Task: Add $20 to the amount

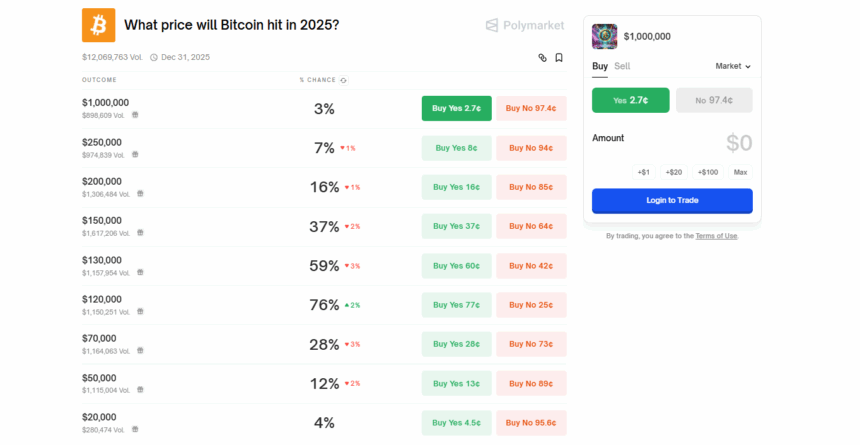Action: point(674,172)
